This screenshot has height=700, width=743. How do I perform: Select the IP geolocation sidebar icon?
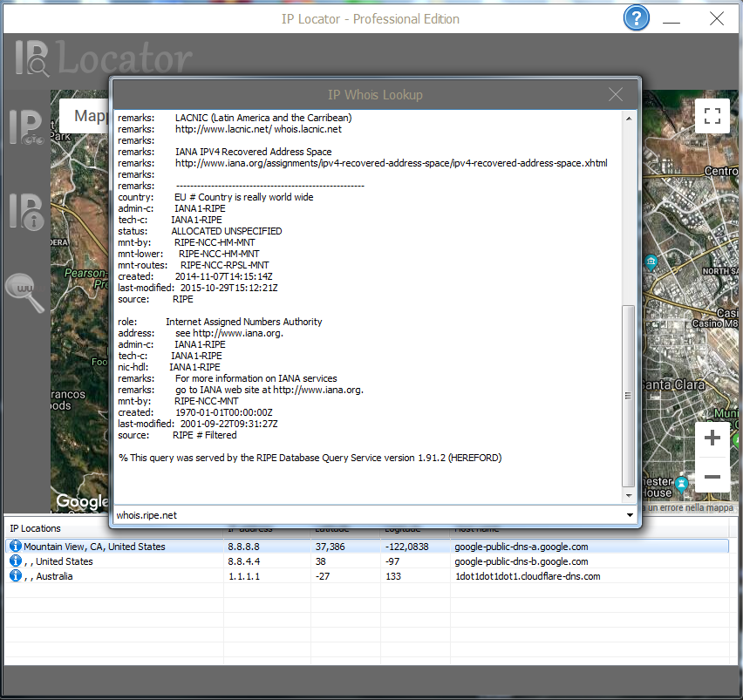pos(26,127)
